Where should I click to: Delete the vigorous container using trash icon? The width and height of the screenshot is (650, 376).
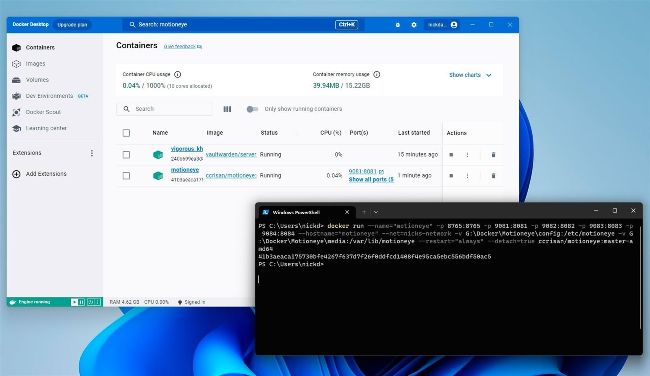[493, 155]
